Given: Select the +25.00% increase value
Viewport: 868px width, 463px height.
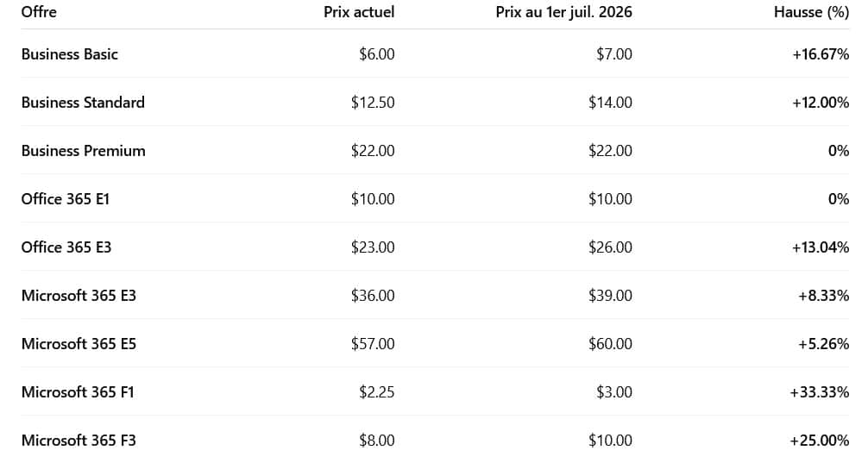Looking at the screenshot, I should pos(819,440).
